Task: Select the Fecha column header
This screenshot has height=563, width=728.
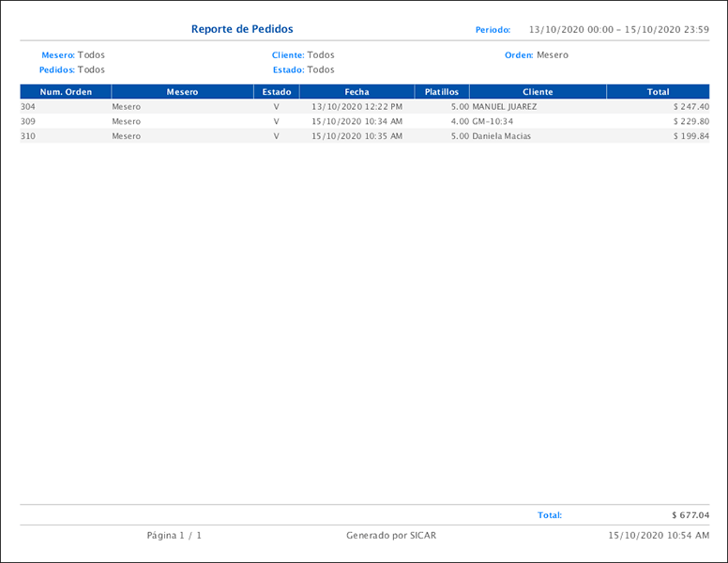Action: point(356,92)
